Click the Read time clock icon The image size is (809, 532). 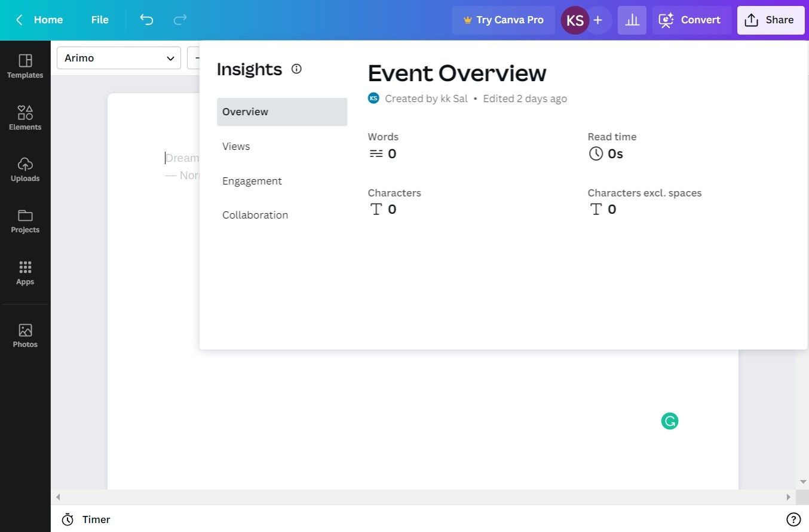click(x=596, y=154)
